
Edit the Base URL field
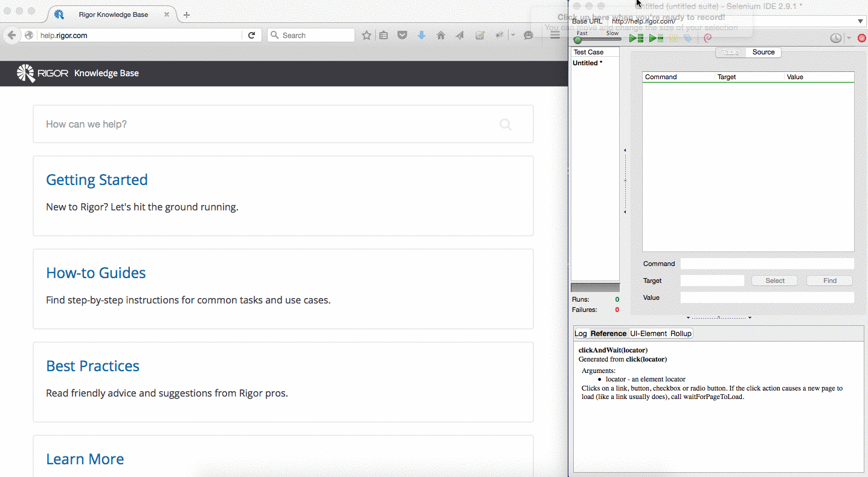click(x=737, y=21)
